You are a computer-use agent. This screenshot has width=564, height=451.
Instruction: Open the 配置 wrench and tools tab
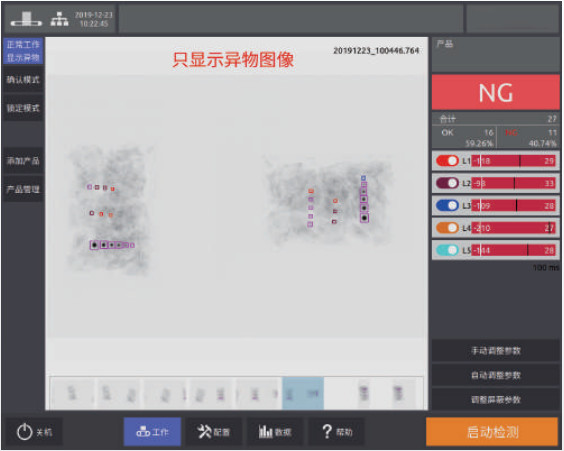click(x=213, y=432)
